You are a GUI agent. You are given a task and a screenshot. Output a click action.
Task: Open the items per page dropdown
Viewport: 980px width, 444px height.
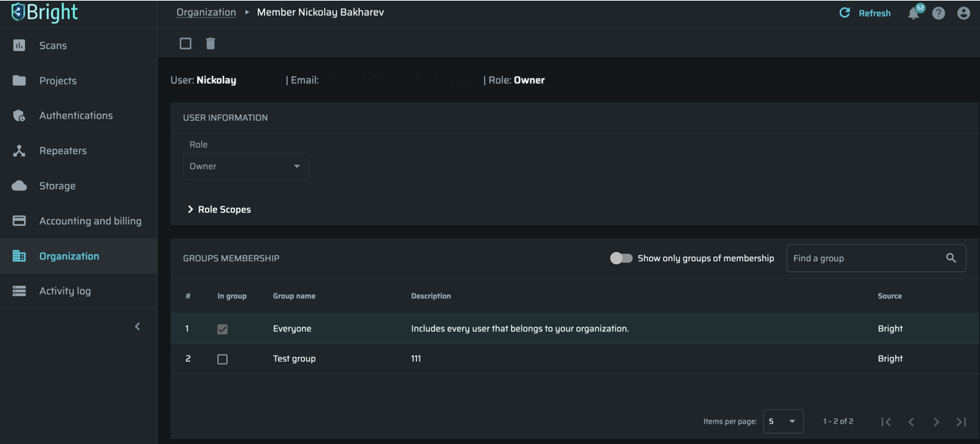pos(783,421)
